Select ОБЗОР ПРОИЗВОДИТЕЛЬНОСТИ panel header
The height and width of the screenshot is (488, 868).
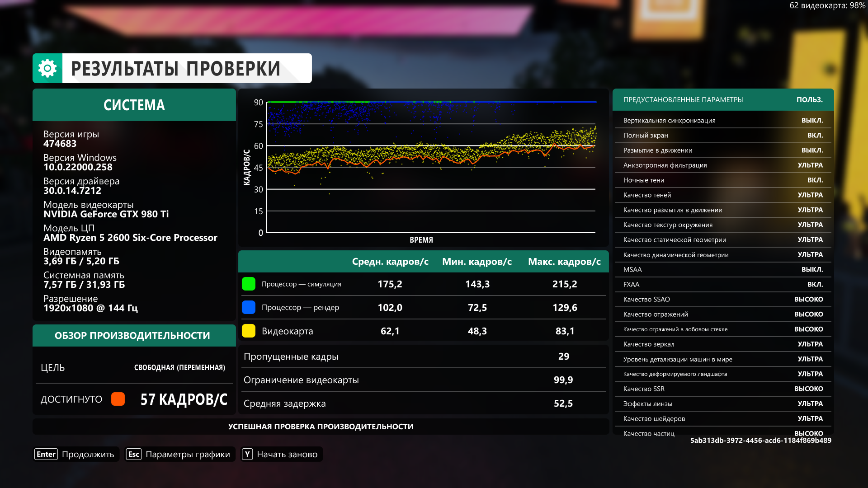132,335
